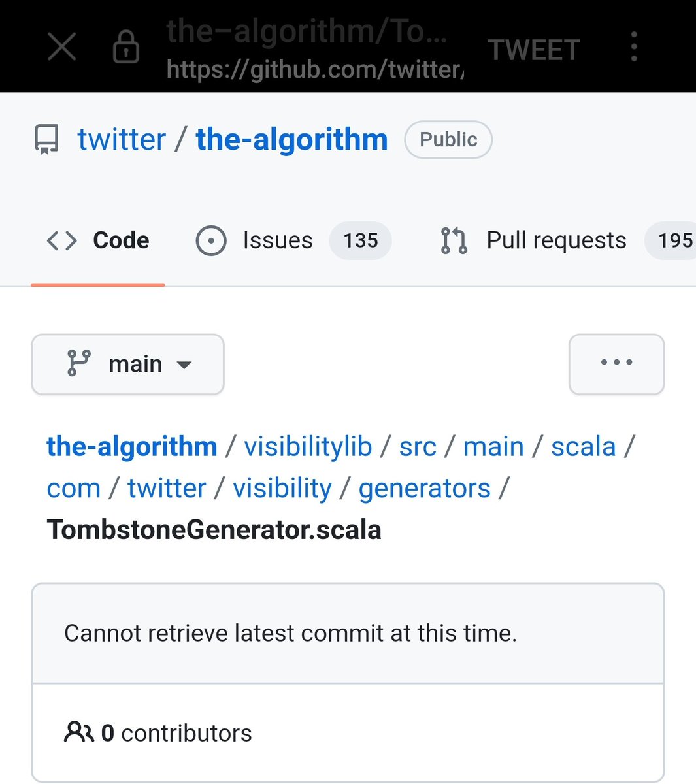The image size is (696, 784).
Task: Navigate to visibilitylib breadcrumb folder
Action: pos(308,447)
